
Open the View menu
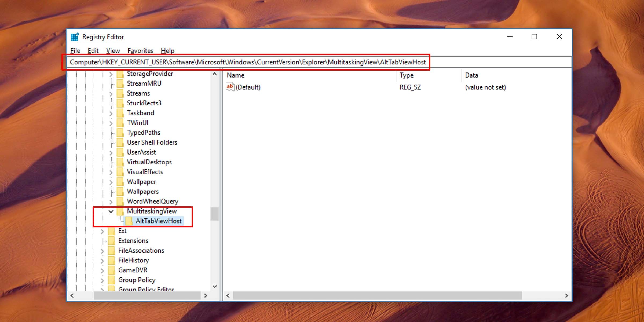click(113, 50)
